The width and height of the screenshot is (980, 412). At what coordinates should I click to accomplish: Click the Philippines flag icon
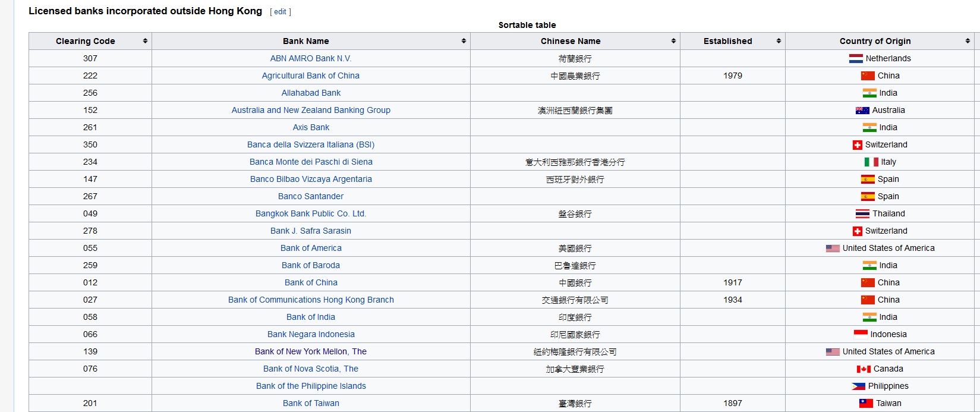(858, 386)
